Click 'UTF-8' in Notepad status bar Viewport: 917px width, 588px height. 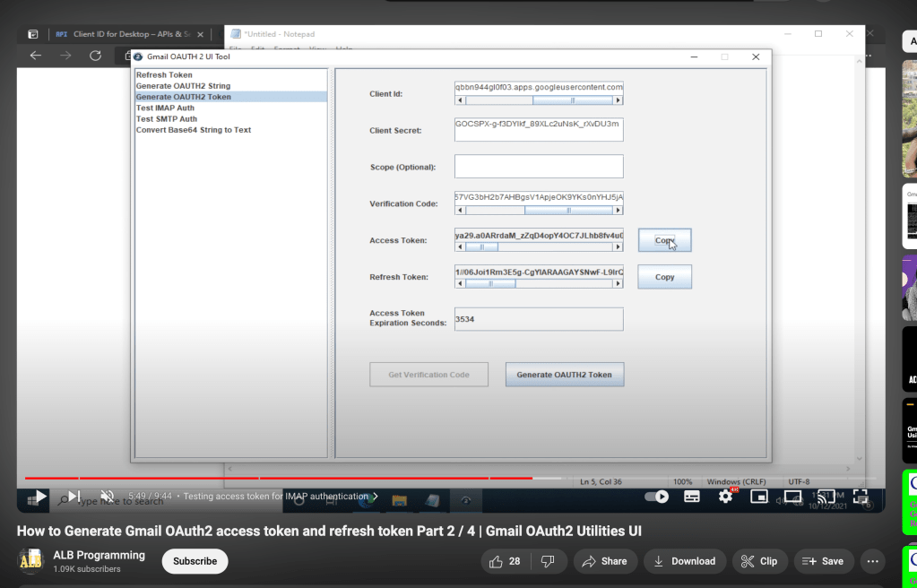point(799,481)
